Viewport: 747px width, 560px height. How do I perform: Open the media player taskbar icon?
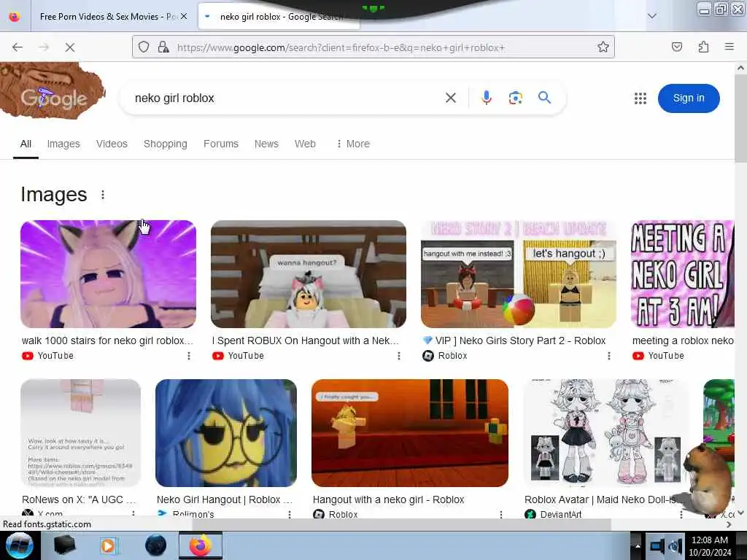[109, 545]
